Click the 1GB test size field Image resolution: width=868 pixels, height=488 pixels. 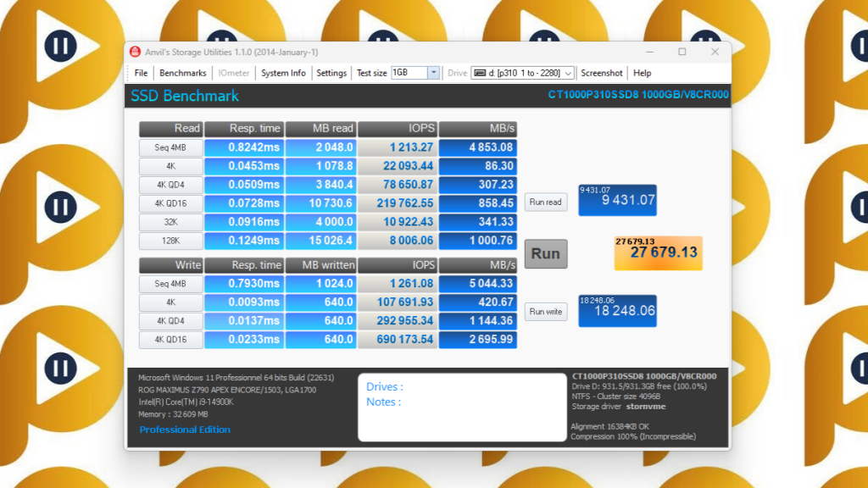pos(409,73)
